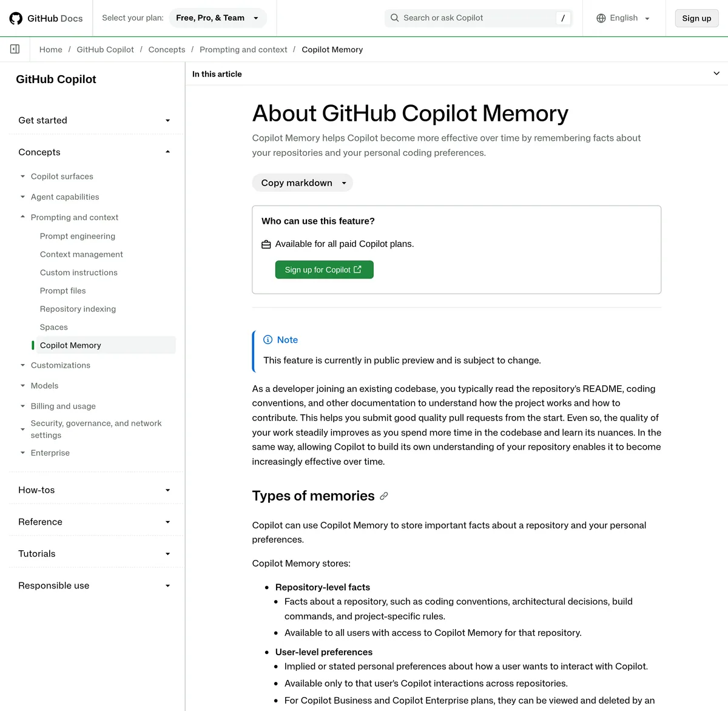Open the plan selector Free, Pro, & Team

[x=217, y=18]
